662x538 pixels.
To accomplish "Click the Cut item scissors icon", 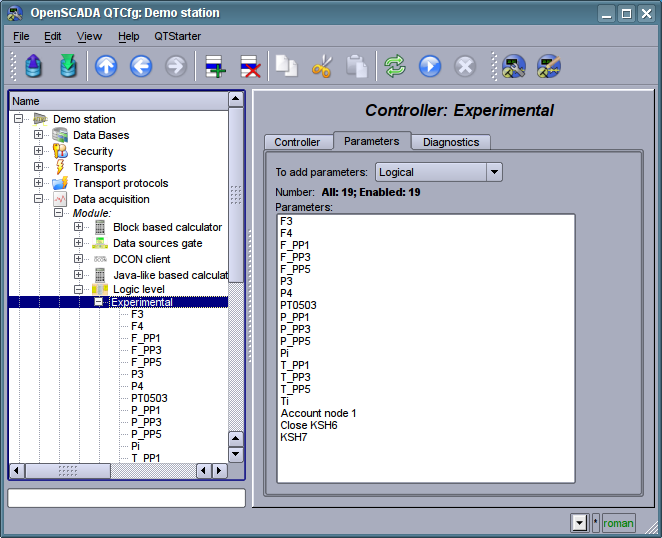I will pos(322,66).
